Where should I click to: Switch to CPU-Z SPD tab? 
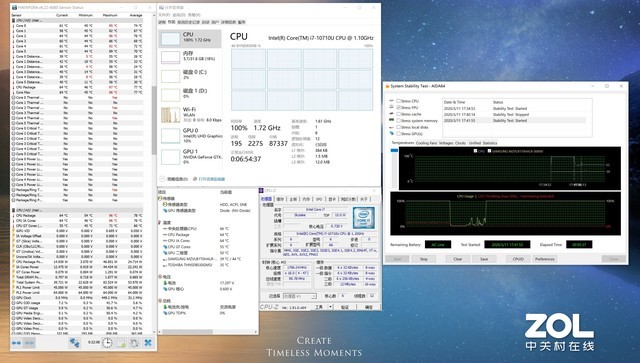pos(319,199)
